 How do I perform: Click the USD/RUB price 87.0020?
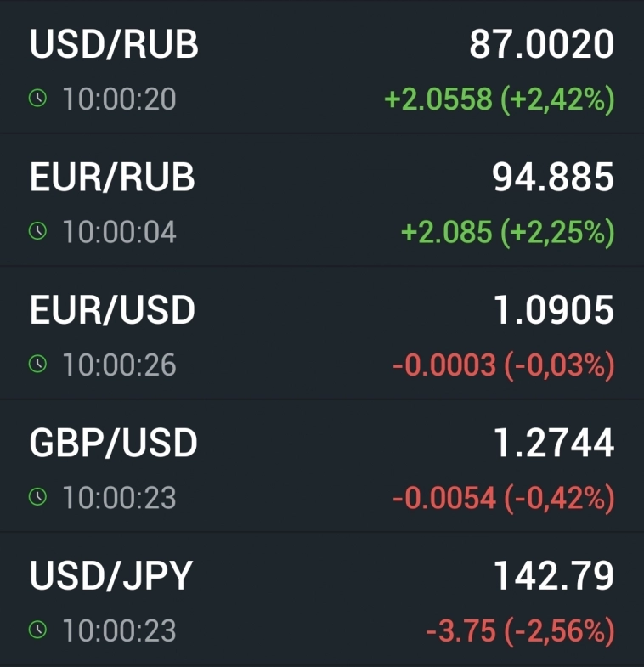click(541, 45)
